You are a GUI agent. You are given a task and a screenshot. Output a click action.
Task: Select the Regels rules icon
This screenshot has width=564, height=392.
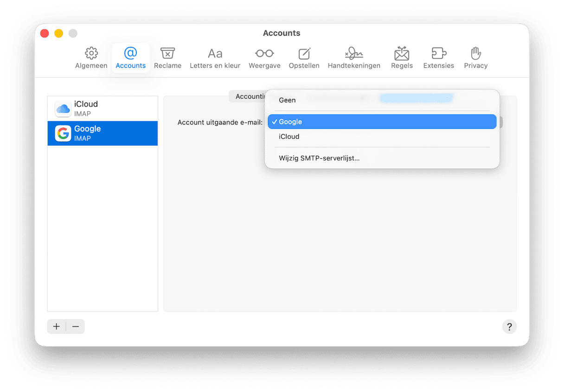coord(402,57)
